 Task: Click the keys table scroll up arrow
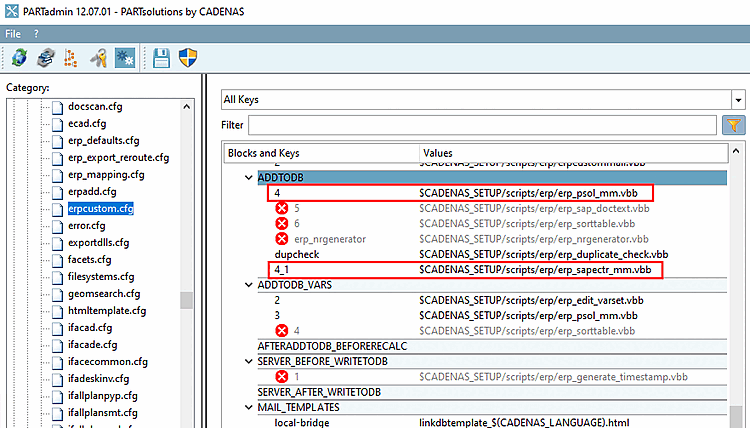pos(736,151)
